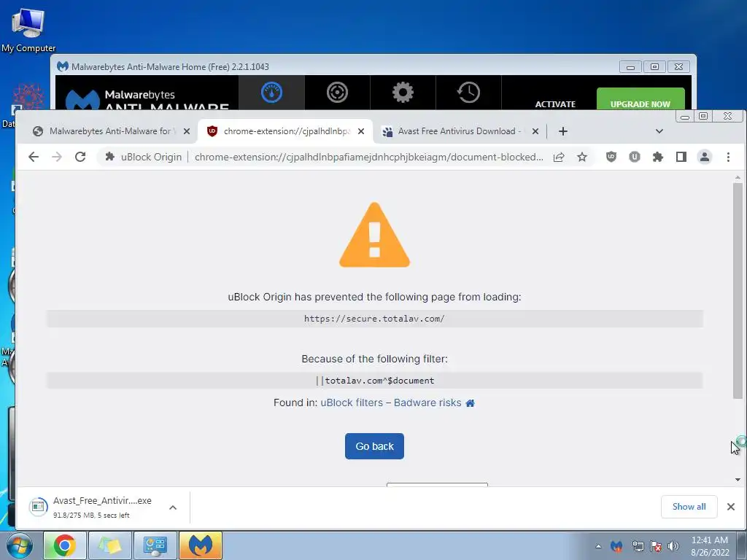Click the uBlock Origin extension chip in address bar
This screenshot has width=747, height=560.
point(144,157)
